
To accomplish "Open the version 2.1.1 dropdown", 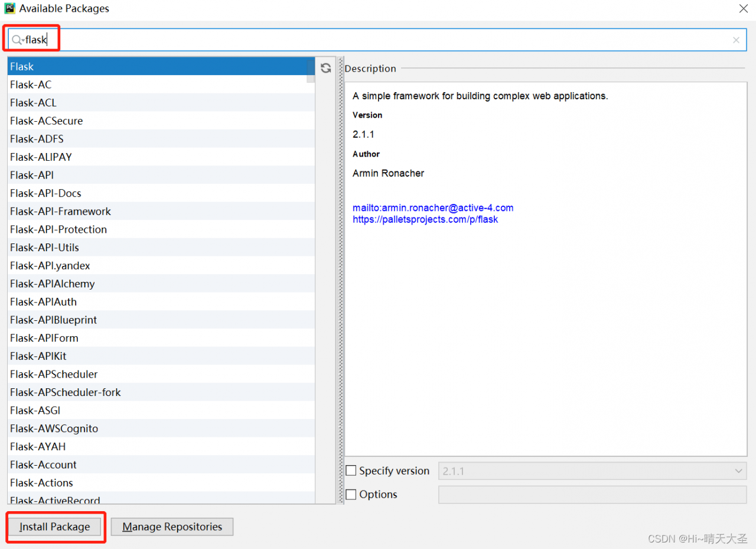I will (x=592, y=471).
